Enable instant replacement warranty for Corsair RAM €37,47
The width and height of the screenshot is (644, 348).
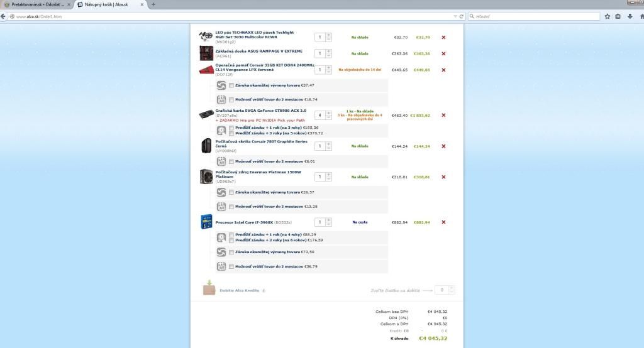231,85
